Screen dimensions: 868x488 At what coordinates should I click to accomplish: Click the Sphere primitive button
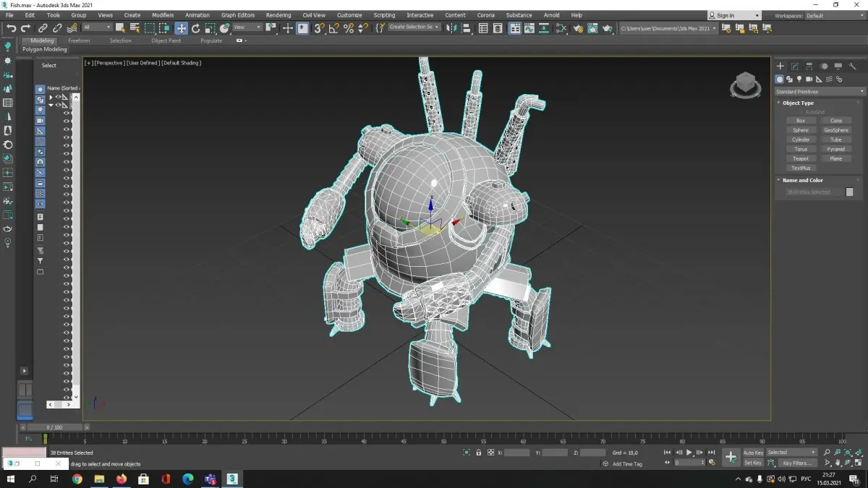pos(801,130)
